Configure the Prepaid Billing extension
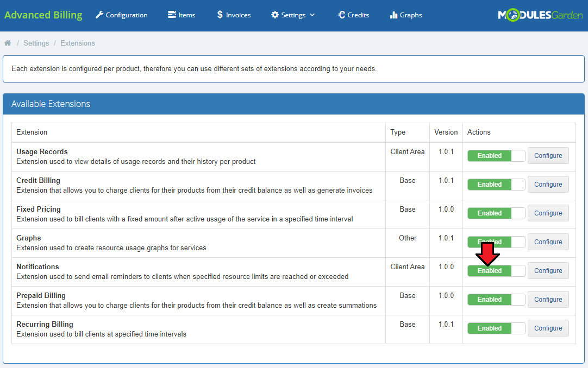The height and width of the screenshot is (368, 588). tap(548, 300)
